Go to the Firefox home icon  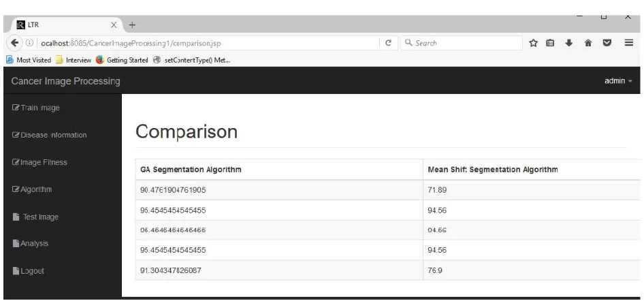pyautogui.click(x=588, y=43)
